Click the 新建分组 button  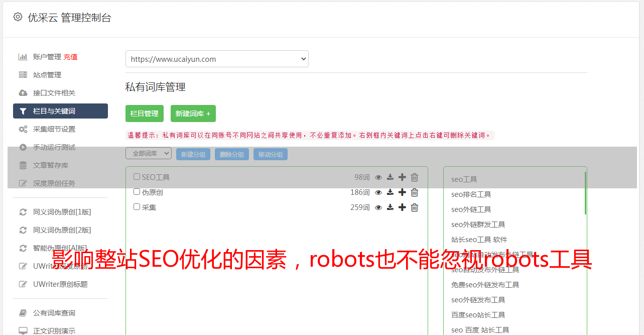[x=193, y=154]
